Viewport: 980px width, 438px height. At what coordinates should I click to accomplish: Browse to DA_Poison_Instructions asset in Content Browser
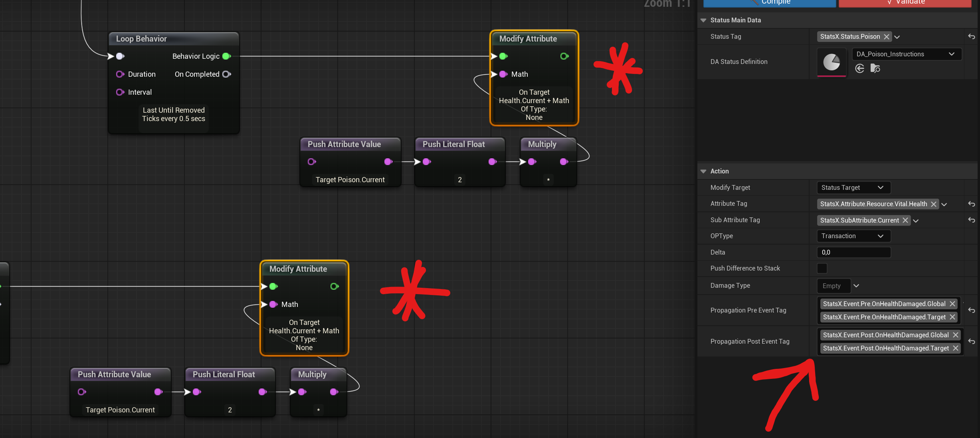[875, 68]
